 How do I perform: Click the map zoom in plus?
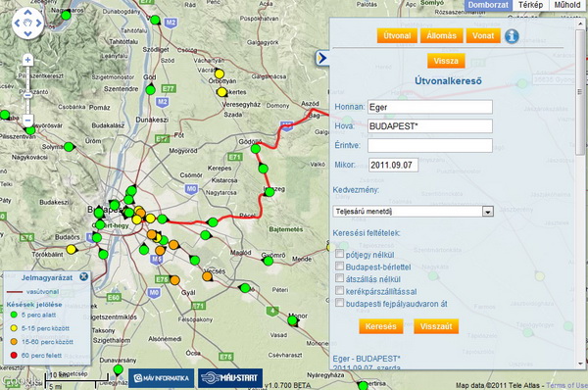(27, 60)
